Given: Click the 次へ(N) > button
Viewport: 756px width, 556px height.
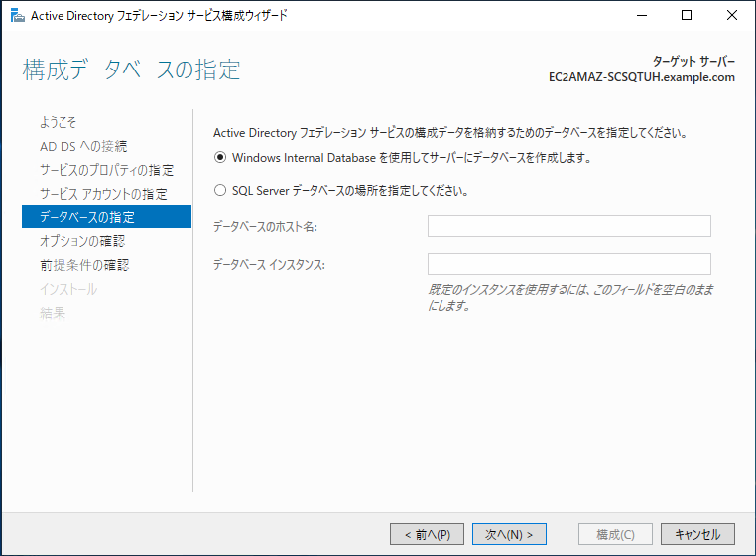Looking at the screenshot, I should (x=509, y=534).
